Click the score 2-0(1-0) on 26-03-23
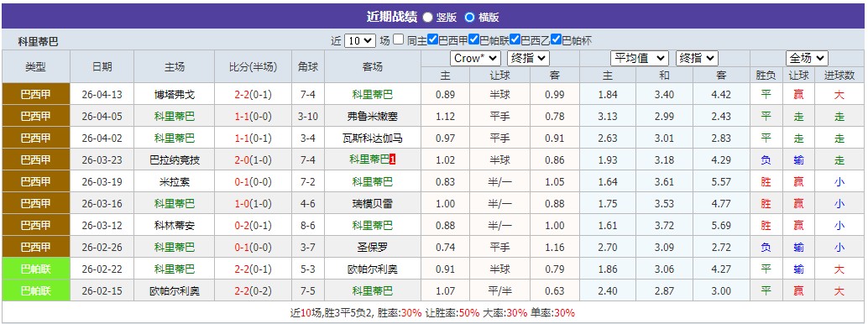 [x=253, y=160]
